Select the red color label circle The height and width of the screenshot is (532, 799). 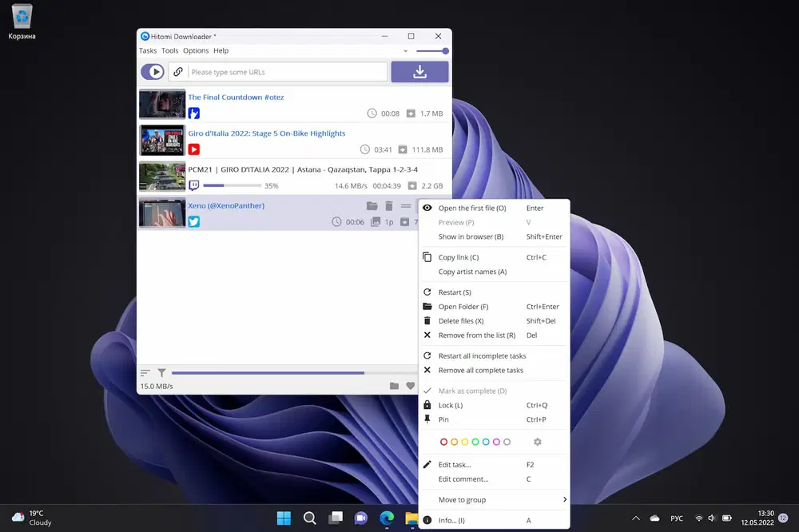pos(444,442)
